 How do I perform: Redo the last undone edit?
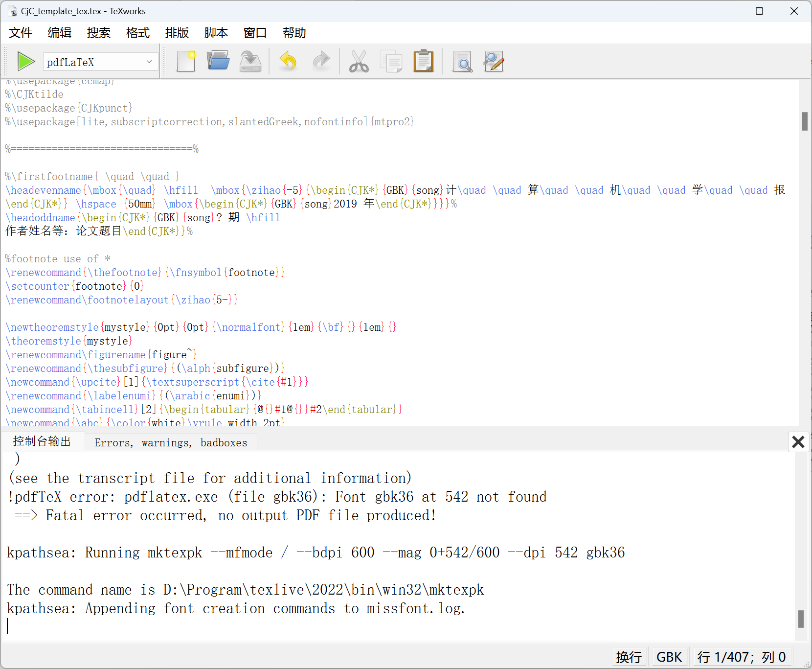pos(321,62)
